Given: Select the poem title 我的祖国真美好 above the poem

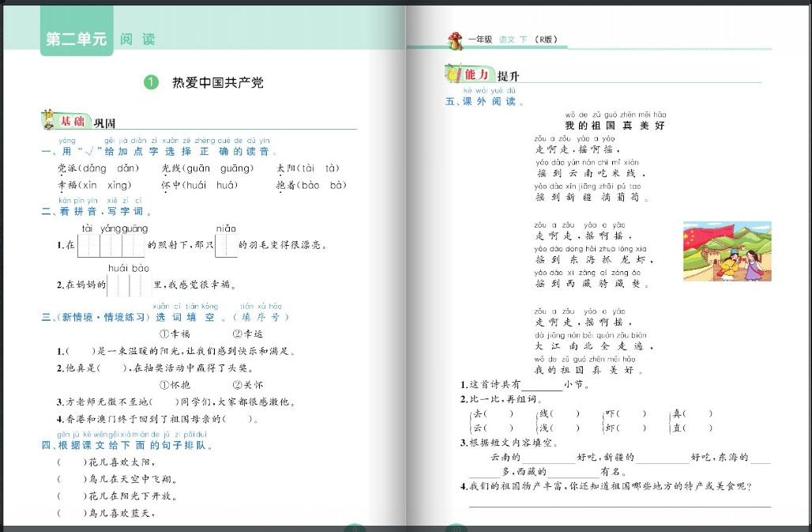Looking at the screenshot, I should 615,126.
